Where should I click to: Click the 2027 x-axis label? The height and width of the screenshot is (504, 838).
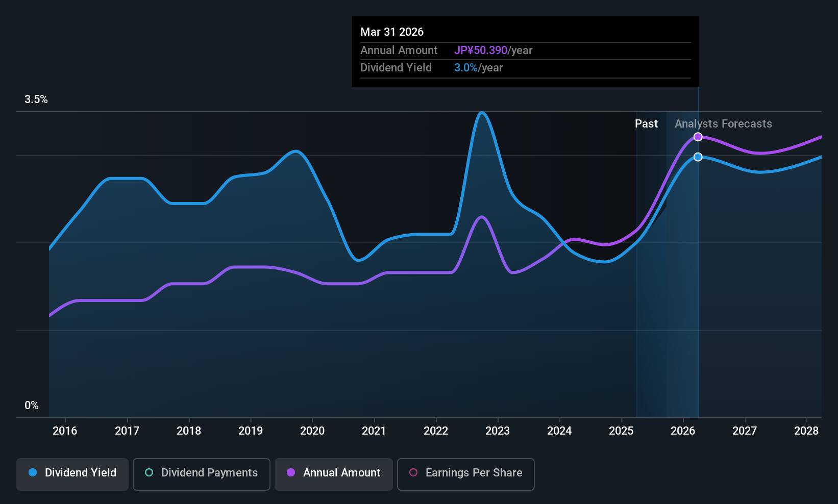[745, 431]
